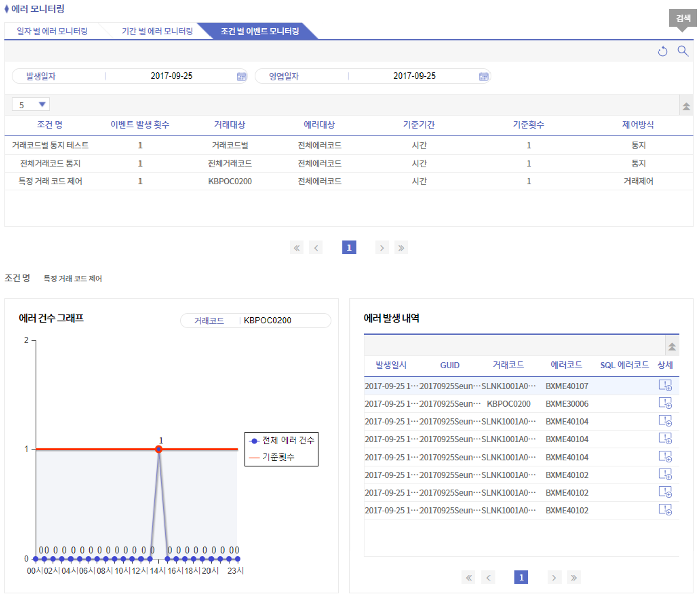Click the 영업일자 date input 2017-09-25
Screen dimensions: 700x599
414,76
